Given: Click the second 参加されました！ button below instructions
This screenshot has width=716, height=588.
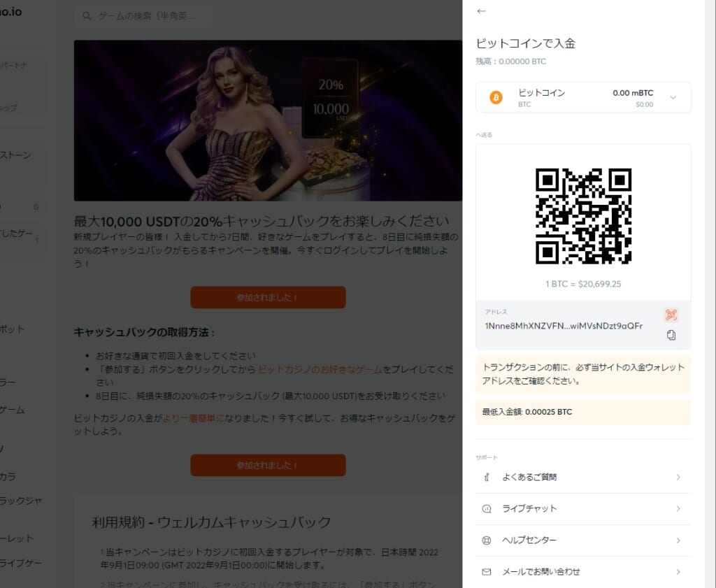Looking at the screenshot, I should (x=268, y=465).
